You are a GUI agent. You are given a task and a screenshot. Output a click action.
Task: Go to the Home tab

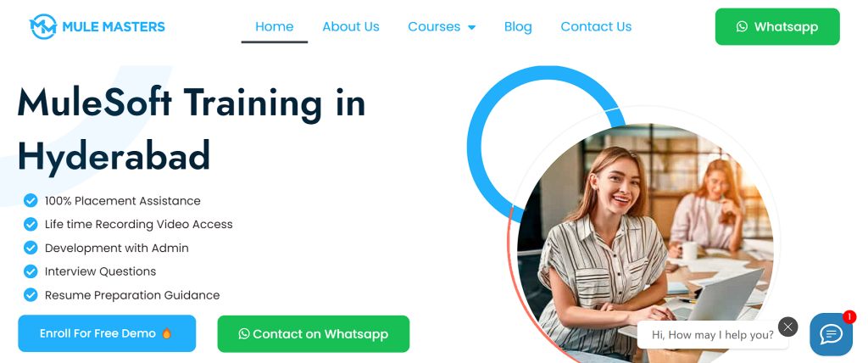coord(274,26)
